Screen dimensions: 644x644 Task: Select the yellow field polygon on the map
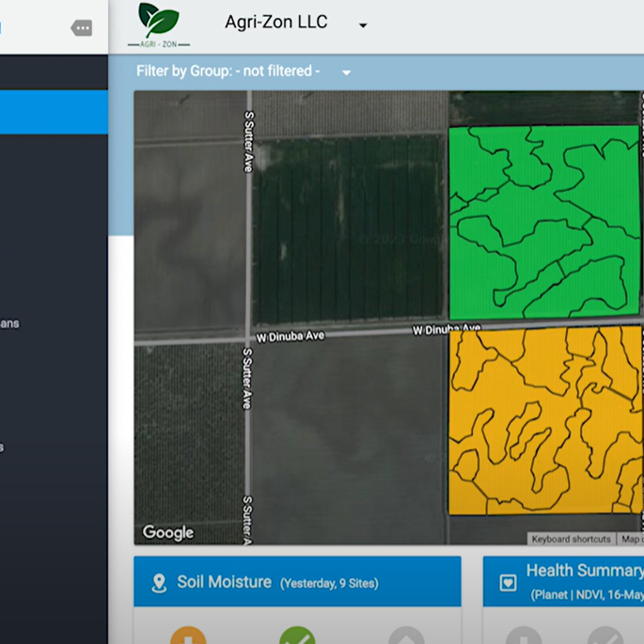pos(544,419)
